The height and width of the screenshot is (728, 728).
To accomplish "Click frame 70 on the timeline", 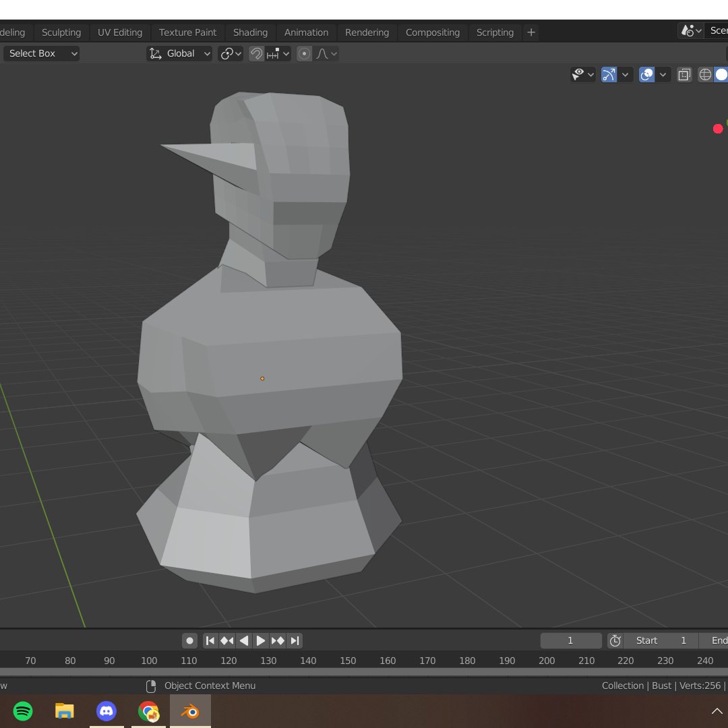I will pyautogui.click(x=30, y=660).
